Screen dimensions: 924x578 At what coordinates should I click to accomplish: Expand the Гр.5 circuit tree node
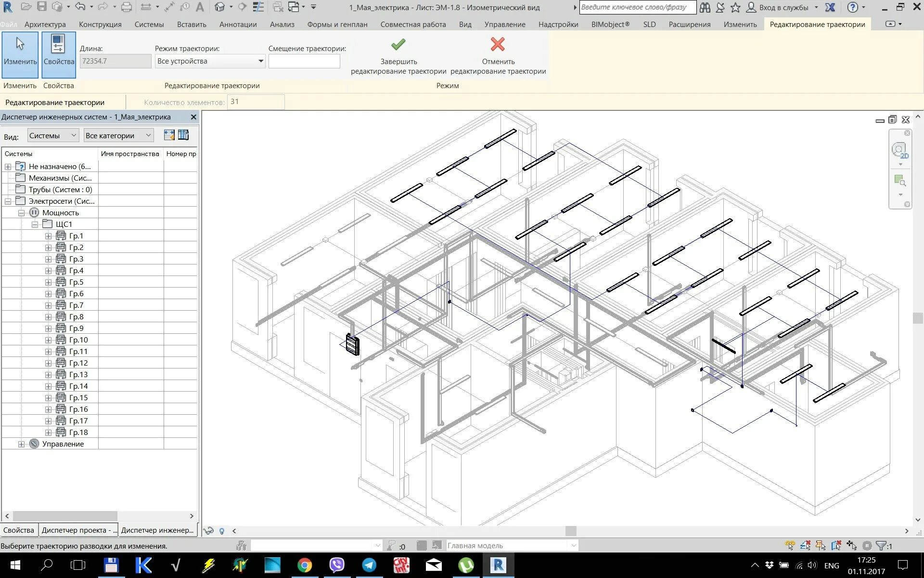48,282
